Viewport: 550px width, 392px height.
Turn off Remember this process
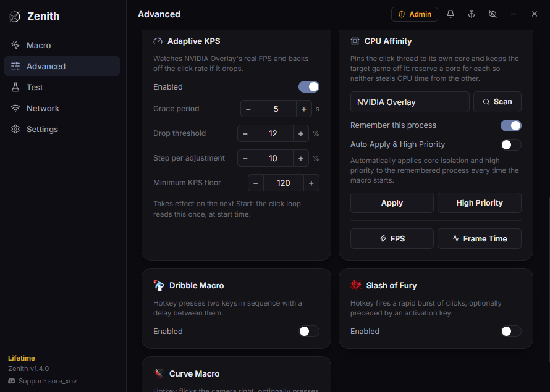(x=510, y=125)
